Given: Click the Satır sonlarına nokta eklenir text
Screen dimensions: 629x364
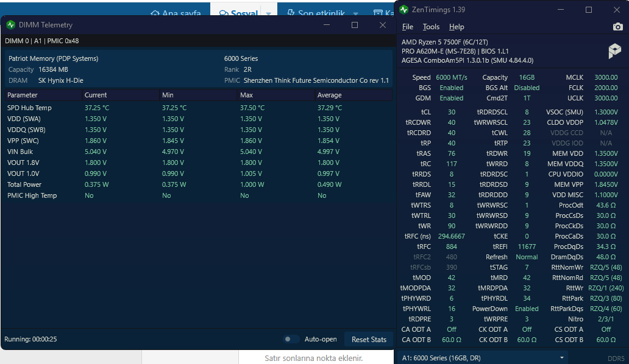Looking at the screenshot, I should [313, 358].
